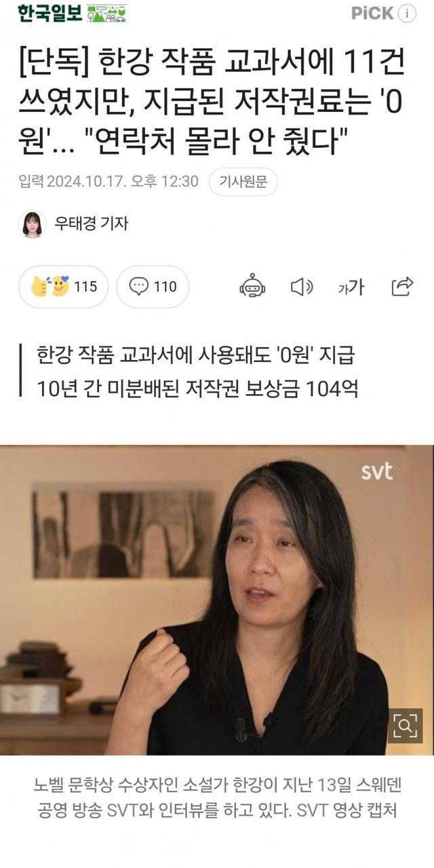The image size is (434, 868).
Task: Change font size with the 가가 icon
Action: point(351,287)
